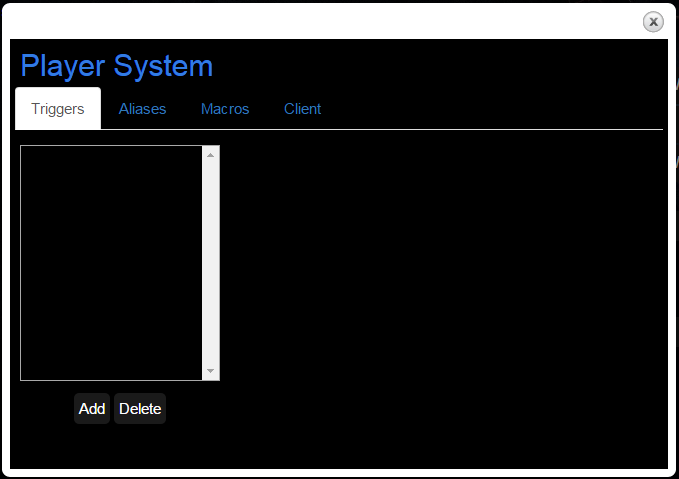The image size is (679, 479).
Task: Click the Player System heading text
Action: [x=116, y=66]
